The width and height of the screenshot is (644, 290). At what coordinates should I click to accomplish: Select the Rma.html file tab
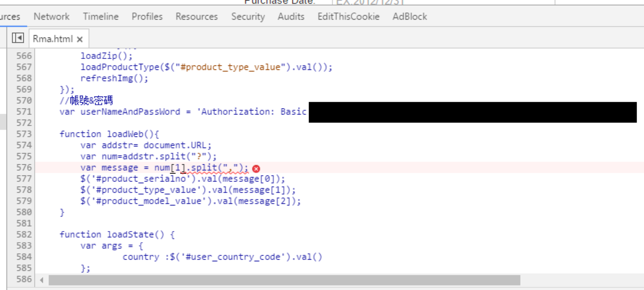(x=53, y=39)
